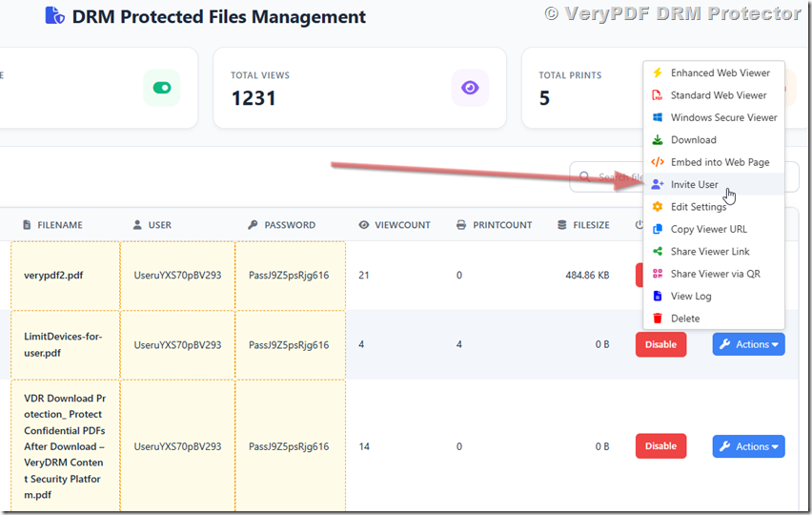
Task: Click the magnifier icon in search box
Action: (x=584, y=176)
